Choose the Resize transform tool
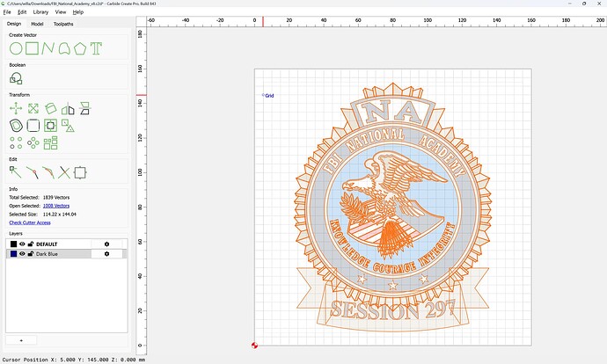The image size is (607, 364). click(33, 108)
